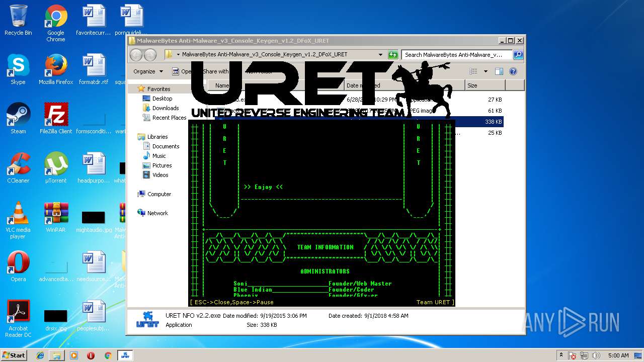Click the 27 KB file size cell
Screen dimensions: 644x362
tap(494, 100)
